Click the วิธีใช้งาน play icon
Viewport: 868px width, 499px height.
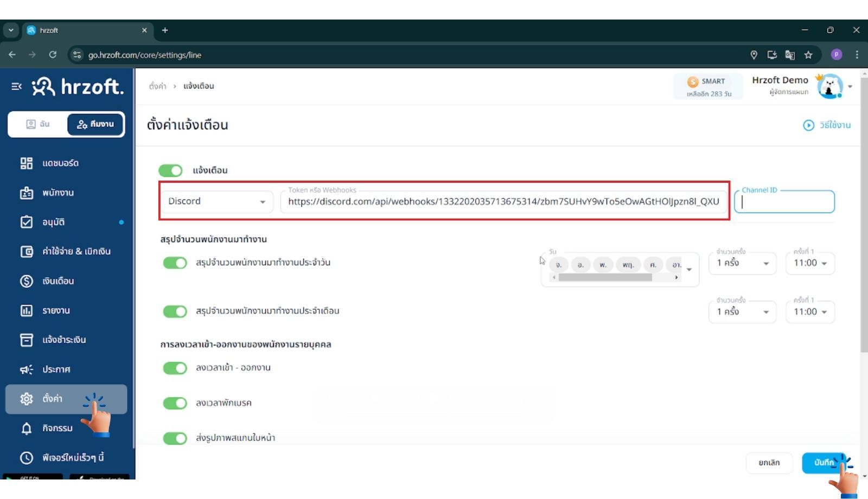(808, 125)
